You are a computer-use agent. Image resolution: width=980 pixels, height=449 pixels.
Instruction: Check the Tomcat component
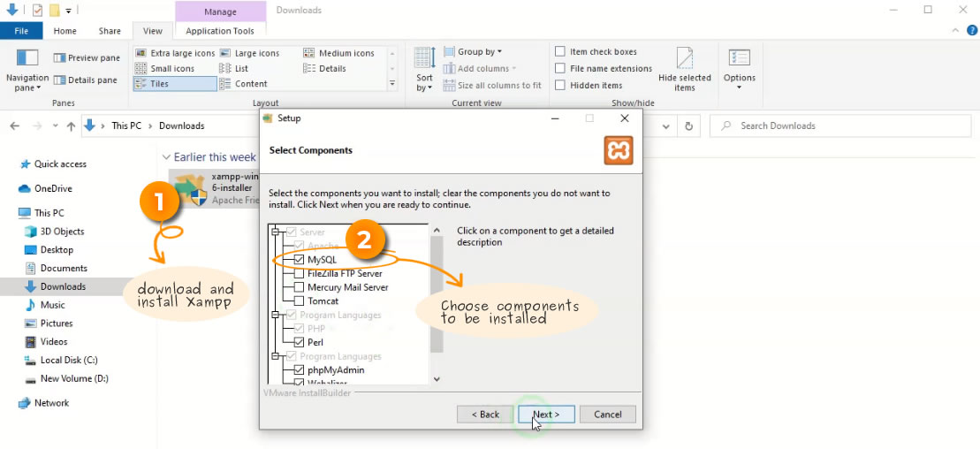(299, 301)
